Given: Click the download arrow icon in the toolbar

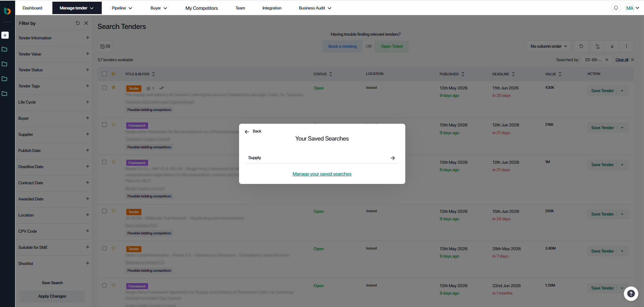Looking at the screenshot, I should click(612, 46).
